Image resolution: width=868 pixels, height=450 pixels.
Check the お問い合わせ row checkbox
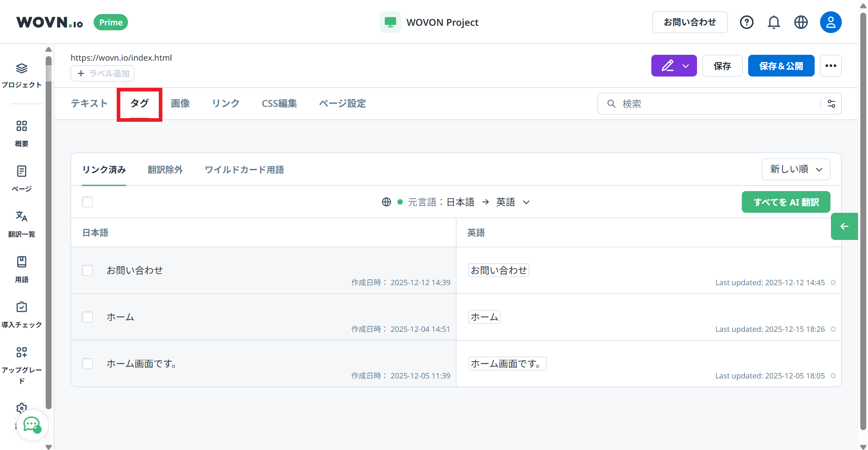(87, 270)
